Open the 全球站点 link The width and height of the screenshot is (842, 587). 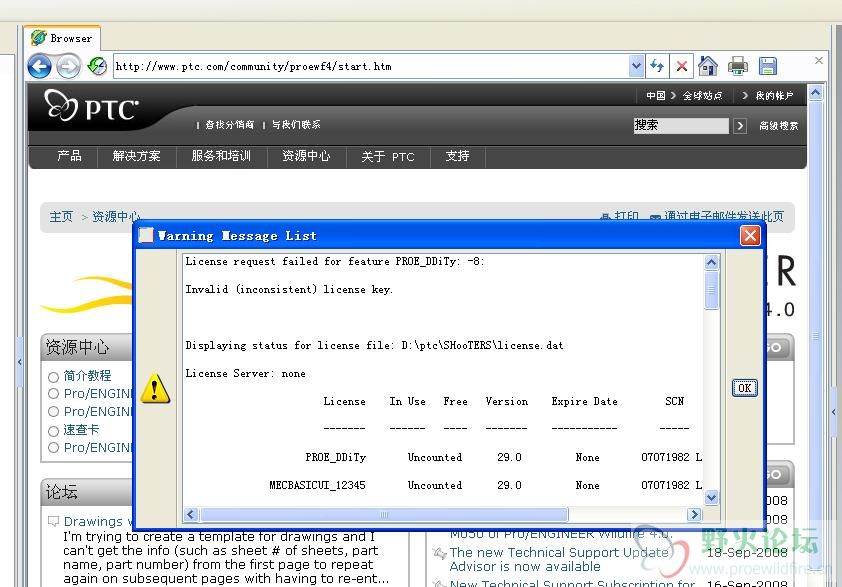(702, 96)
